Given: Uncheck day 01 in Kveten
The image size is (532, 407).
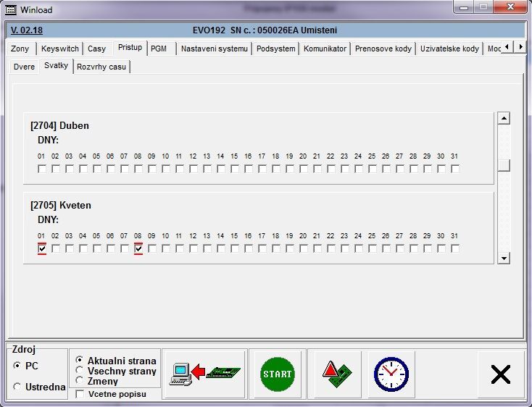Looking at the screenshot, I should coord(42,248).
